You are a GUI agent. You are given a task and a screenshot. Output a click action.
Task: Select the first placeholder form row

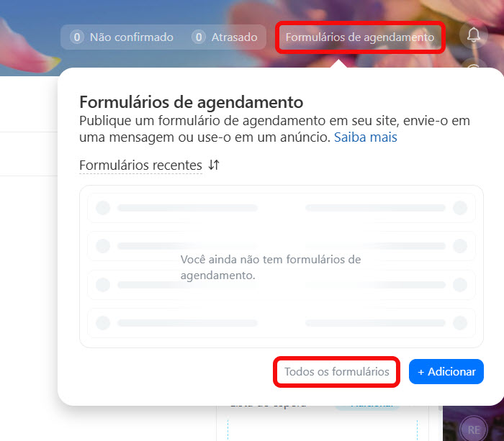point(282,208)
